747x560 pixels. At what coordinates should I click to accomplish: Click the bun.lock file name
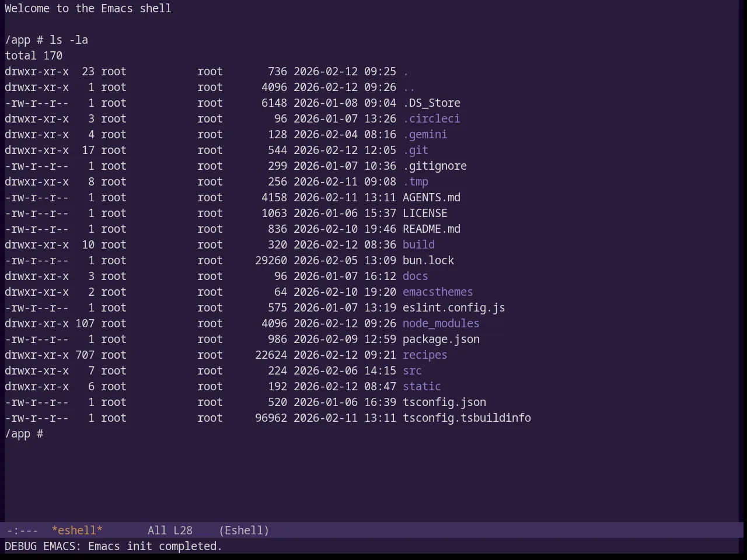(x=428, y=260)
